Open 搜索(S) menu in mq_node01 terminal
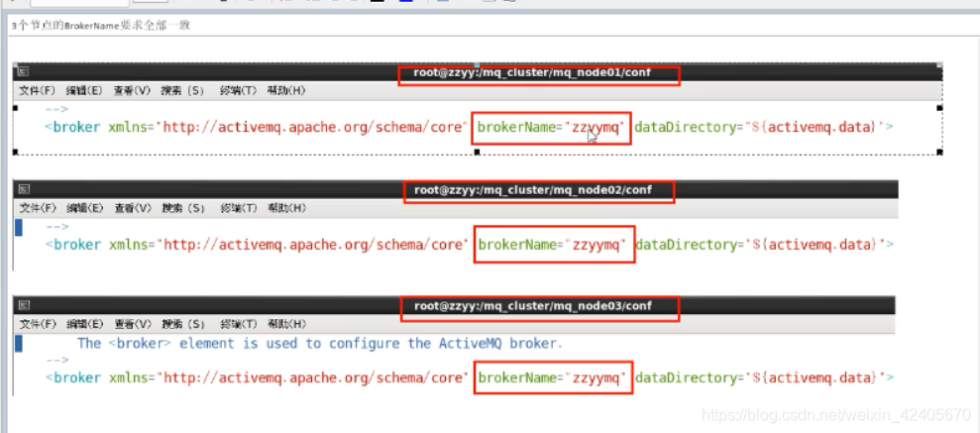Viewport: 980px width, 433px height. pos(182,90)
